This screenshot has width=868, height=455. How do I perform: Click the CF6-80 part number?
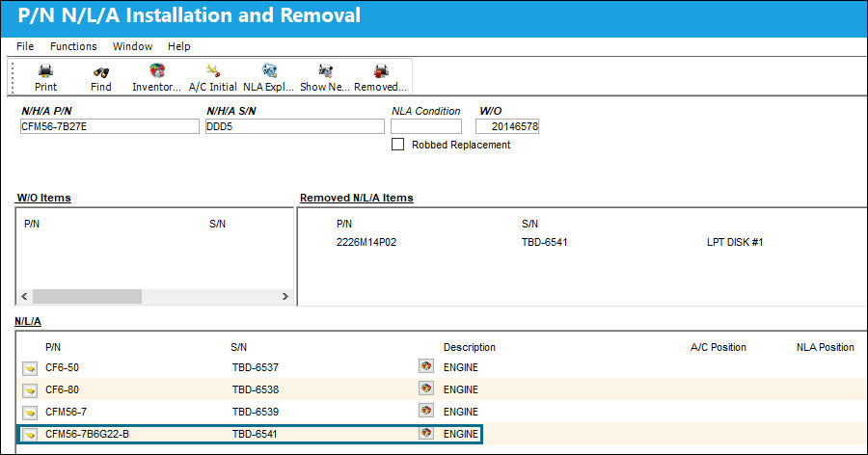62,389
